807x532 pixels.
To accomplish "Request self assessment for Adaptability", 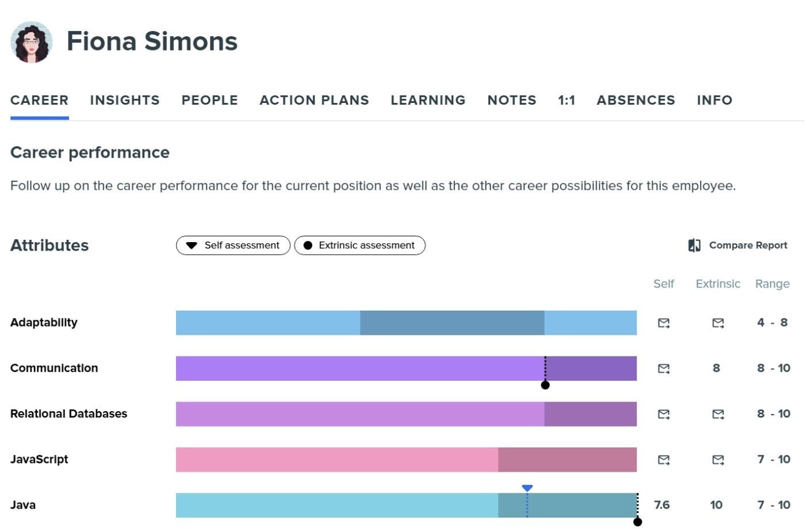I will (664, 323).
